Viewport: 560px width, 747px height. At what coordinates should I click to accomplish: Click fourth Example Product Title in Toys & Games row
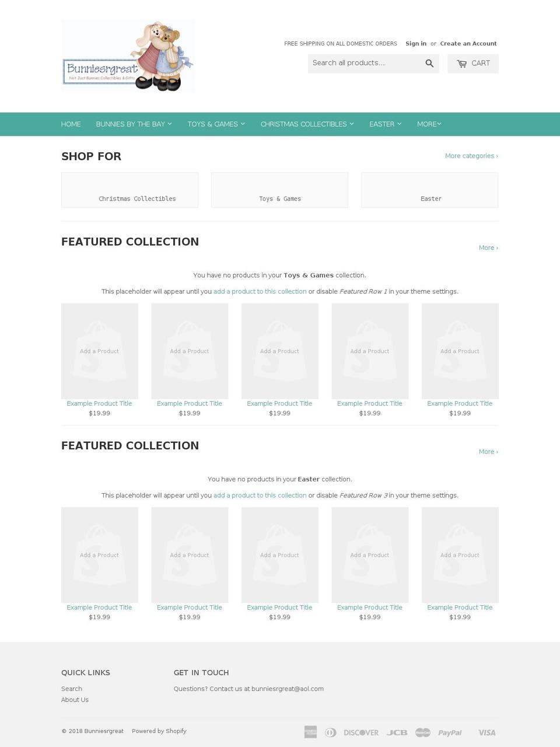coord(370,404)
